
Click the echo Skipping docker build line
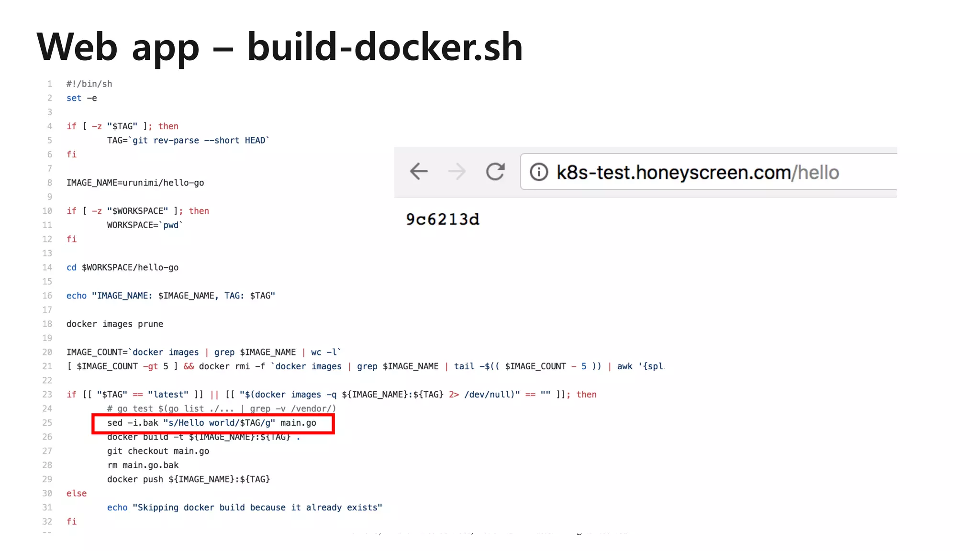click(244, 507)
